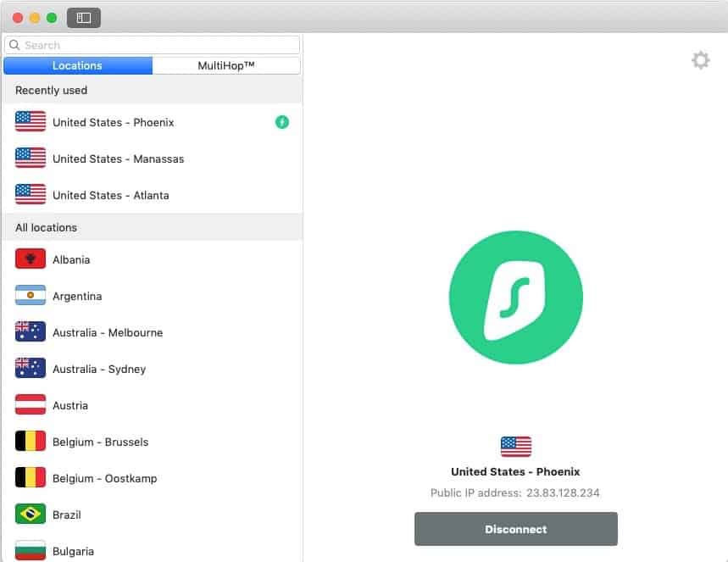
Task: Disconnect from the VPN
Action: click(x=516, y=529)
